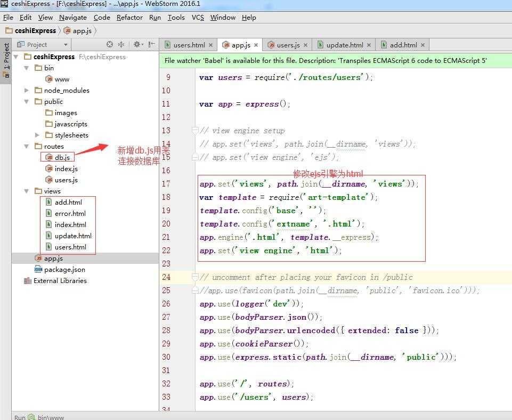Click the hide Project panel icon
This screenshot has width=512, height=420.
coord(151,44)
